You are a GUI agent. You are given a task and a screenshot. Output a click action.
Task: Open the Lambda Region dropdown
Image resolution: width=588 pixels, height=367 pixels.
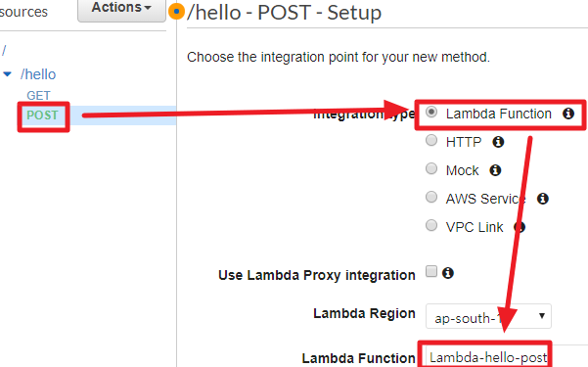coord(488,316)
